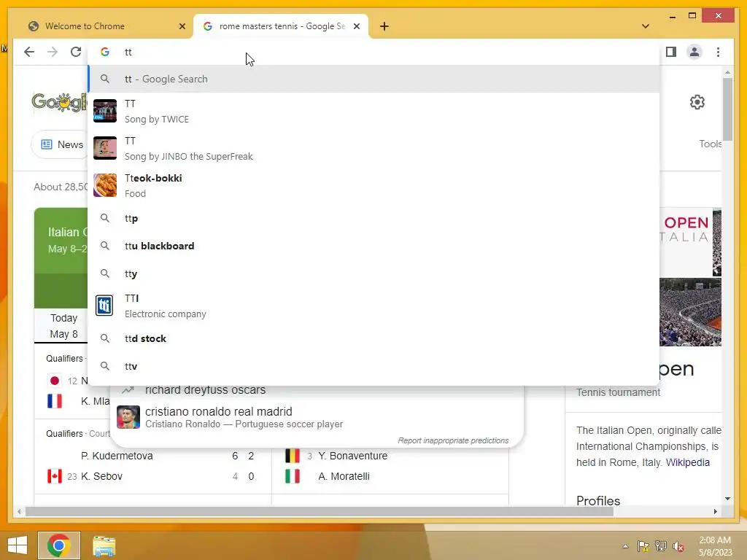Click the TTI company logo icon
The height and width of the screenshot is (560, 747).
[x=104, y=306]
